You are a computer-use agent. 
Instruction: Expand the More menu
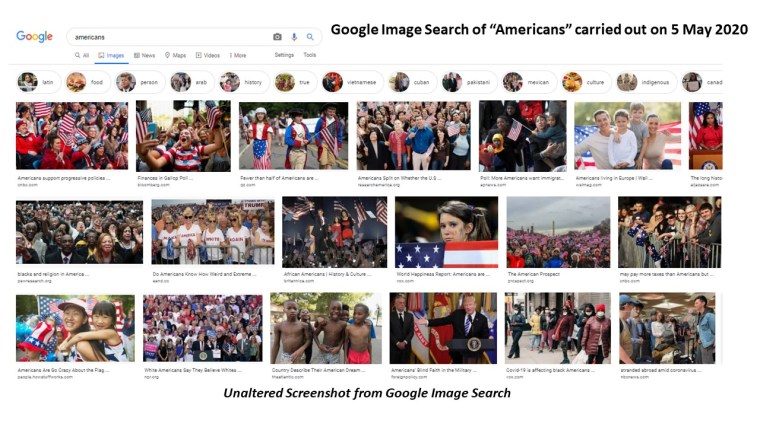(x=238, y=55)
